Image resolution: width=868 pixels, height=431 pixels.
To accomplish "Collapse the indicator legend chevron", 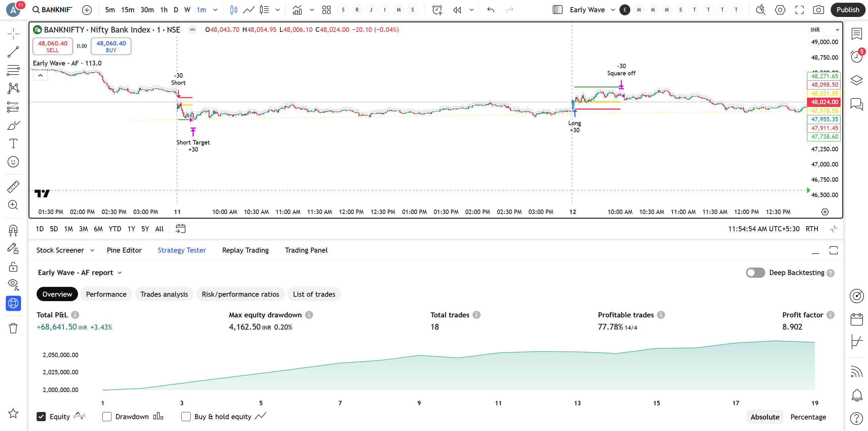I will [40, 75].
